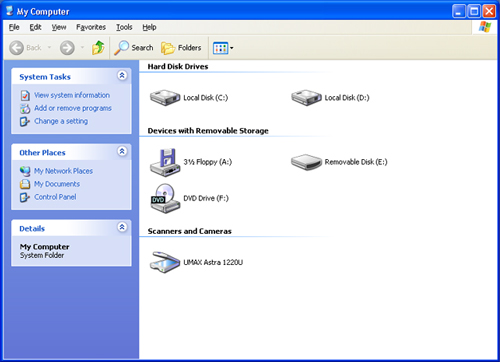The height and width of the screenshot is (362, 500).
Task: Click the Change a setting icon
Action: pyautogui.click(x=25, y=121)
